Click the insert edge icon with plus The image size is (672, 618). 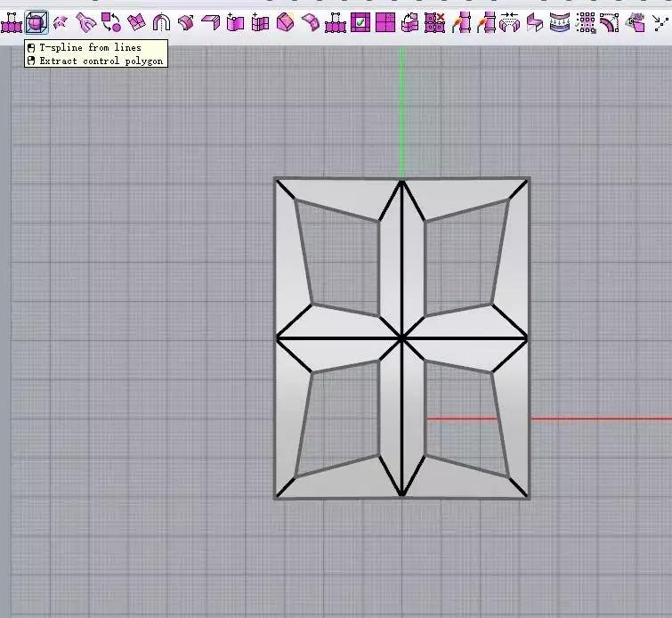235,22
